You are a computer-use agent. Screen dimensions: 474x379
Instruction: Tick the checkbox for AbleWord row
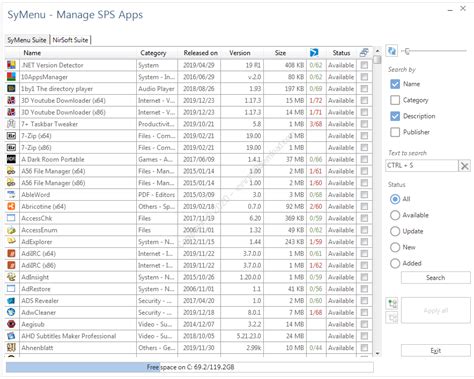pos(364,195)
